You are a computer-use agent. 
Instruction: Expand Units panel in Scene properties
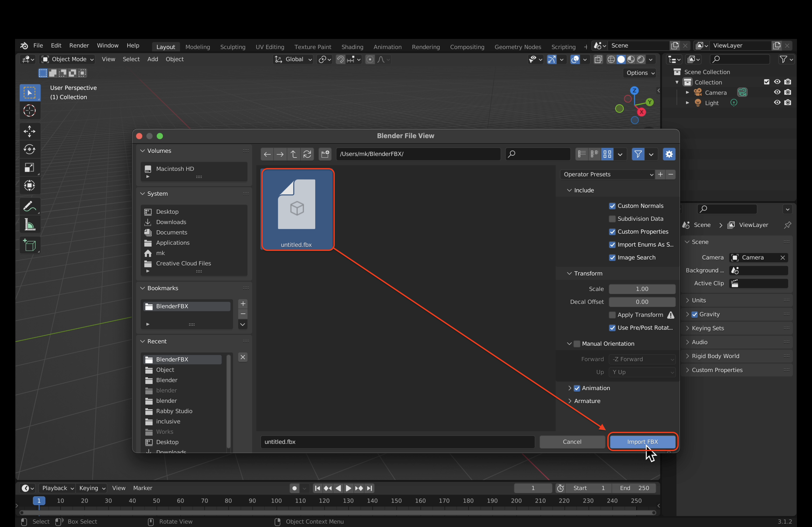click(x=687, y=300)
